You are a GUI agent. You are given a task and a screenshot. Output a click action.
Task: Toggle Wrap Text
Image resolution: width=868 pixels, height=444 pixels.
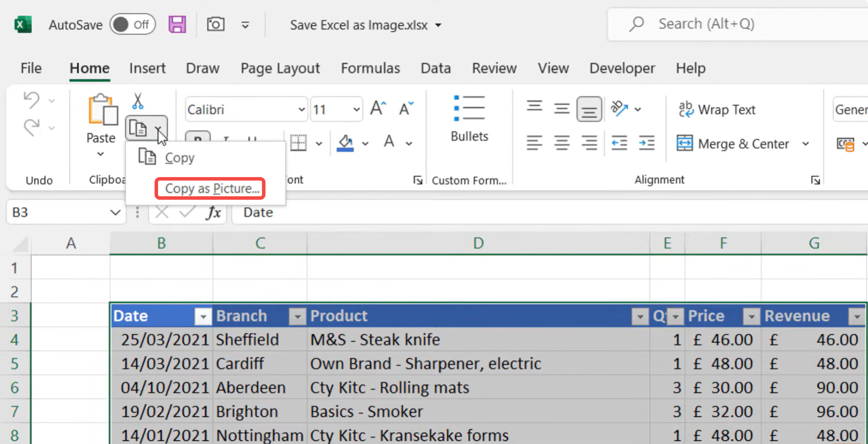click(x=717, y=109)
